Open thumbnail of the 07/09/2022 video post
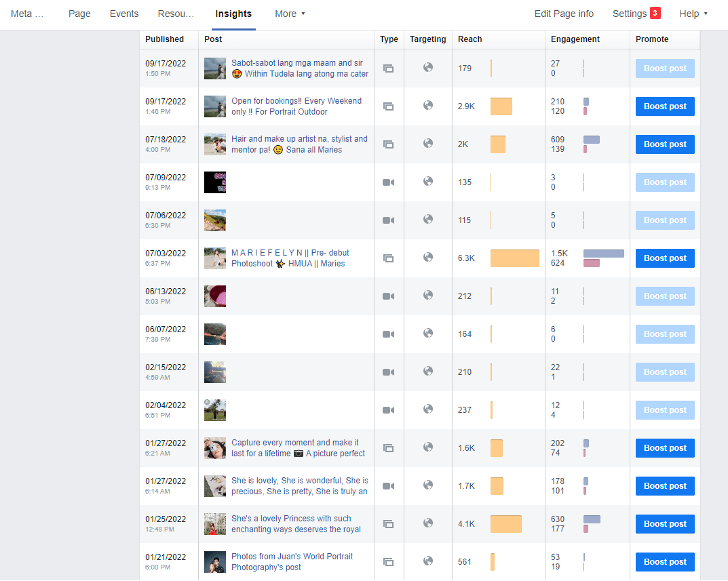The height and width of the screenshot is (581, 728). [215, 182]
